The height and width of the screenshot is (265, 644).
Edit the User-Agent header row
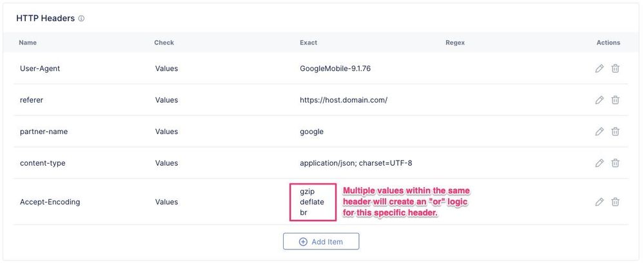pyautogui.click(x=599, y=68)
